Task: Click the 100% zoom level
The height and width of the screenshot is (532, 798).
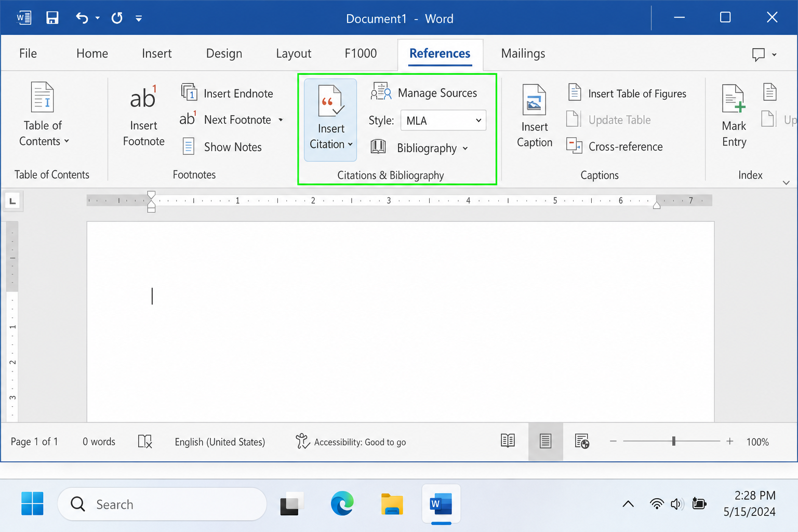Action: (x=757, y=442)
